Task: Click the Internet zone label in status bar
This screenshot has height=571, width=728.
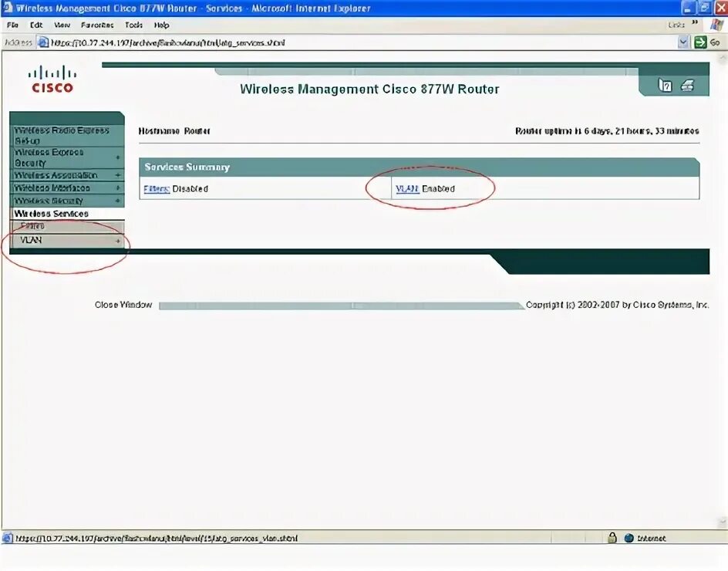Action: pos(651,538)
